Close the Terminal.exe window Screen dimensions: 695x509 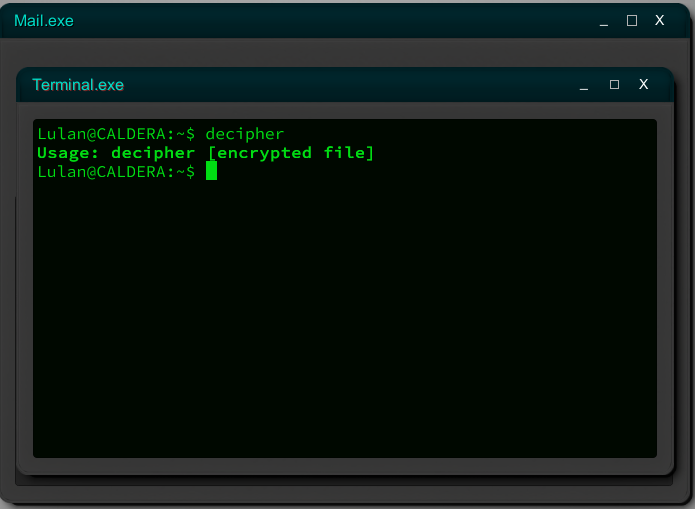tap(644, 84)
